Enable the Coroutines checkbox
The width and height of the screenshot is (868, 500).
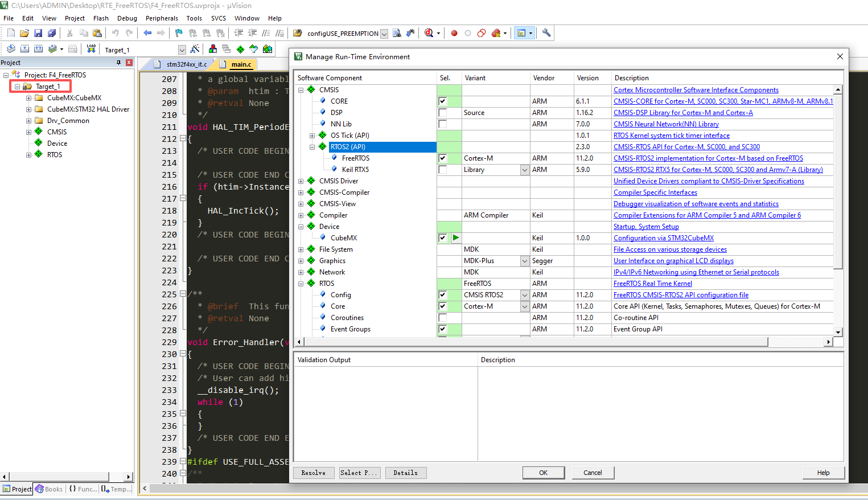pyautogui.click(x=442, y=318)
